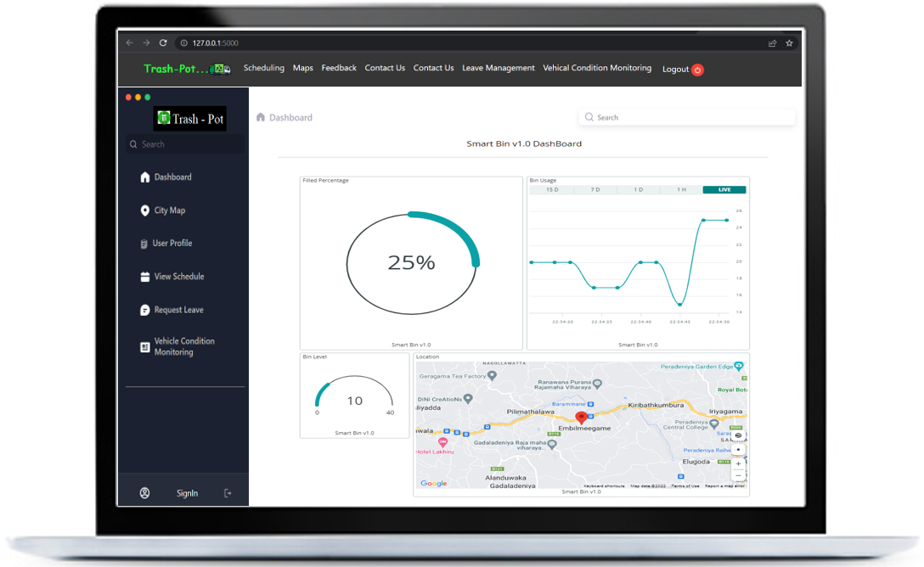Click the last data point on Bin Usage chart
Screen dimensions: 924x567
727,220
